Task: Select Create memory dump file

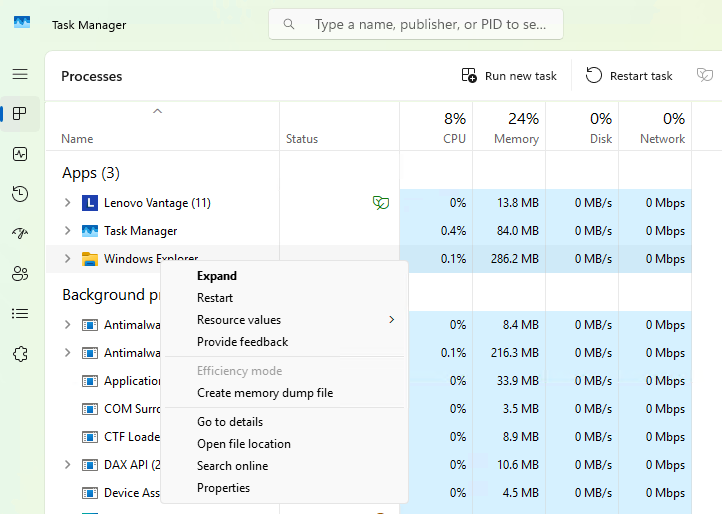Action: tap(284, 393)
